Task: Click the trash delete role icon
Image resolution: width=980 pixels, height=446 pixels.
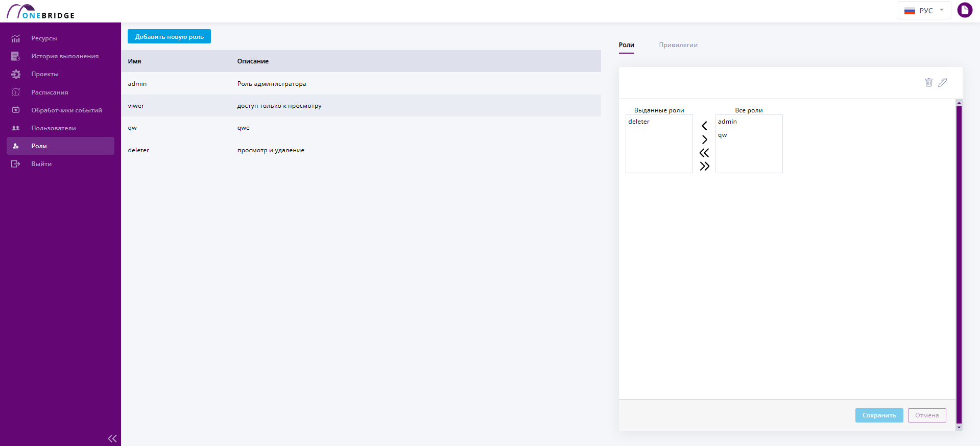Action: coord(928,82)
